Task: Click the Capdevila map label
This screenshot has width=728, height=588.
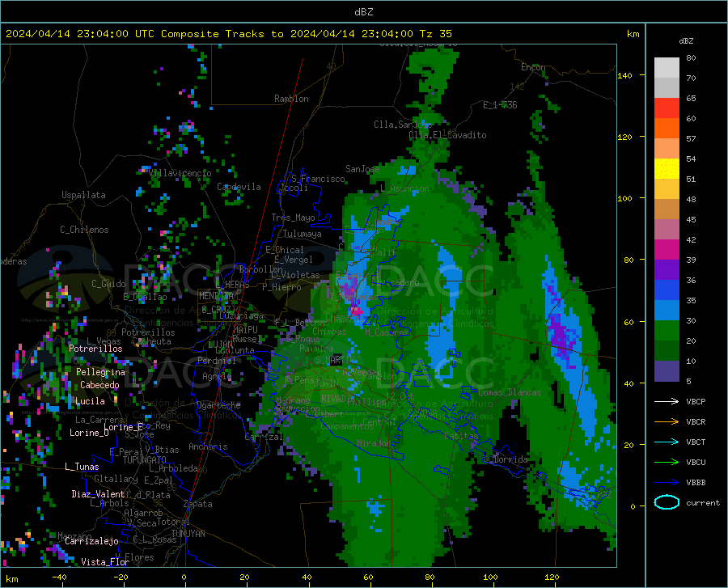Action: [239, 187]
